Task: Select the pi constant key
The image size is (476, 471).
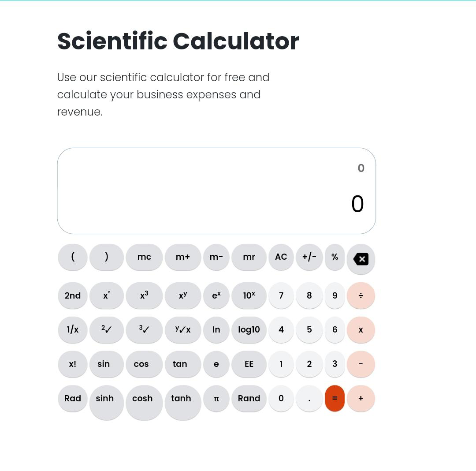Action: tap(216, 398)
